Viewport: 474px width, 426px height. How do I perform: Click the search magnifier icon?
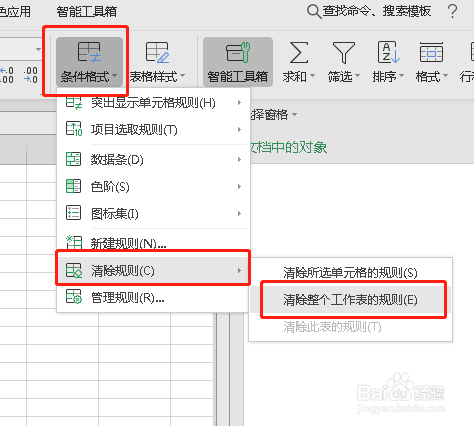click(314, 12)
